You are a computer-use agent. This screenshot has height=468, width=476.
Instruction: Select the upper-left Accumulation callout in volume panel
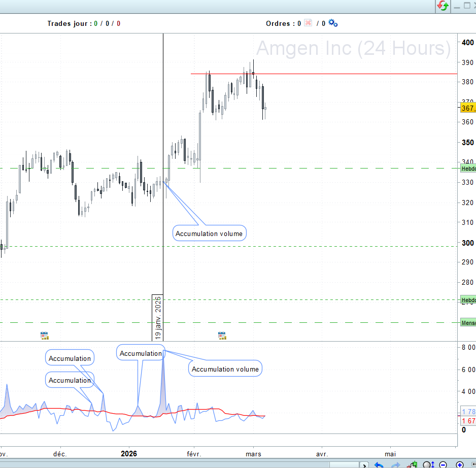click(x=70, y=358)
